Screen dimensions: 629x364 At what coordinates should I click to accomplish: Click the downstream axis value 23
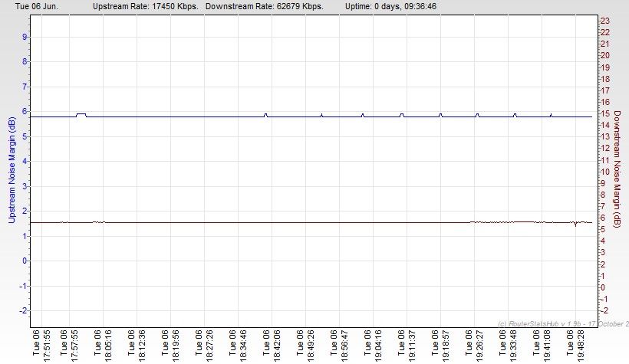[605, 21]
